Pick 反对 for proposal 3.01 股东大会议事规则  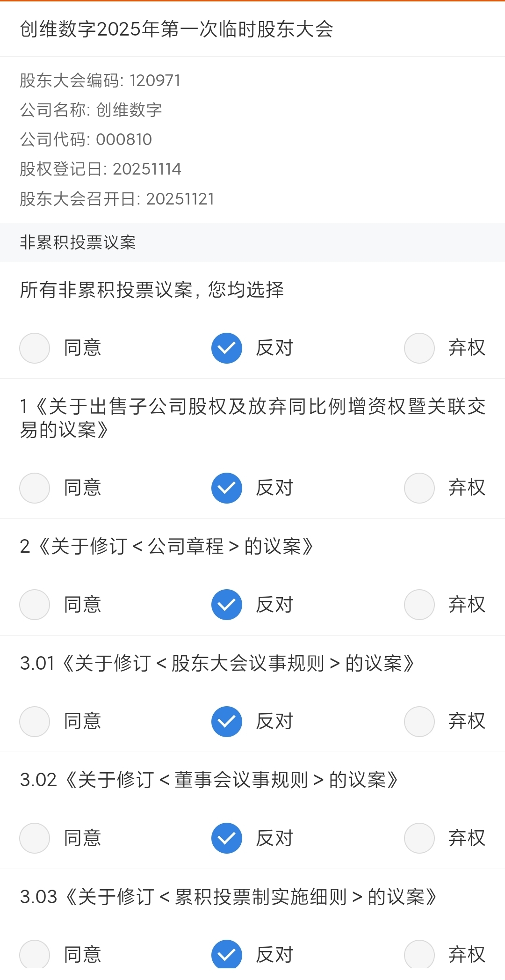[x=227, y=721]
